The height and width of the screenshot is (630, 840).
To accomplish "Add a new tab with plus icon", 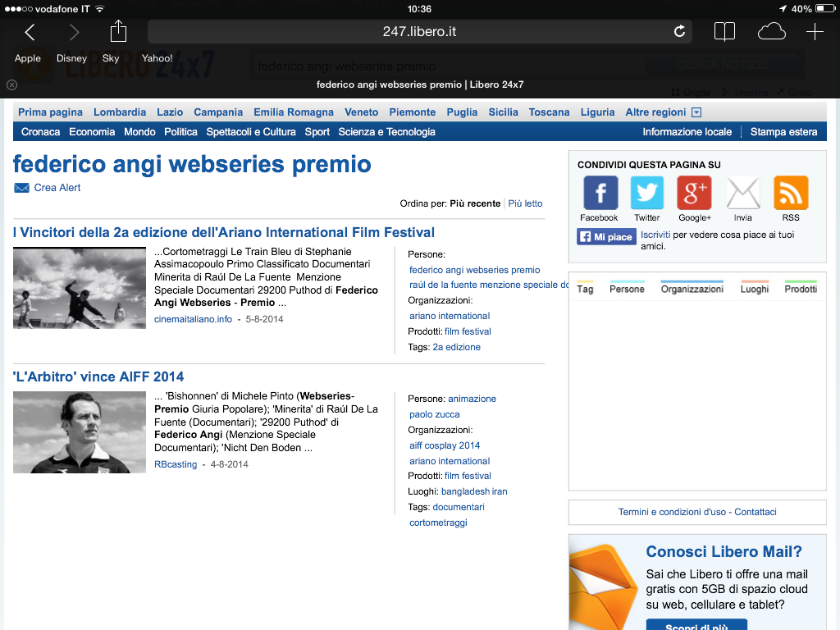I will [815, 32].
